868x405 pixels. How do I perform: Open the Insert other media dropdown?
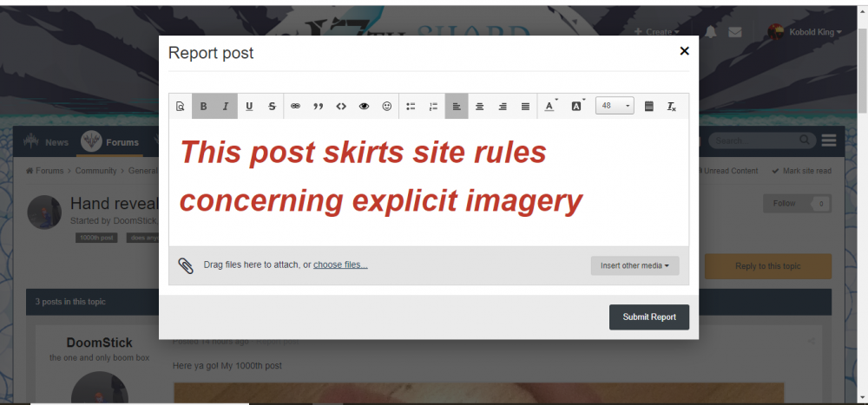[635, 265]
